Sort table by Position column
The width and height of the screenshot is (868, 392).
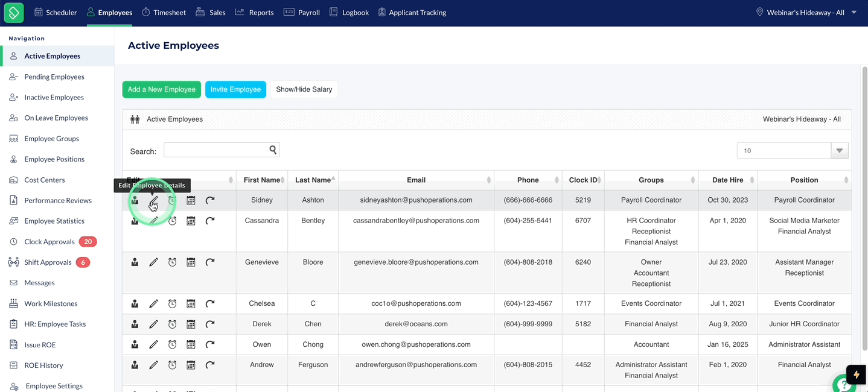coord(804,180)
